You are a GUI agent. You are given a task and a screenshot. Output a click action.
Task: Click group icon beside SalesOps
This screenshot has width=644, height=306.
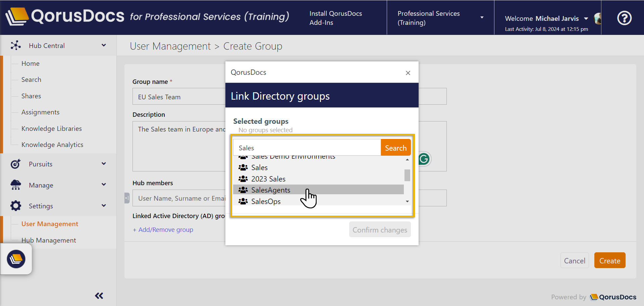tap(243, 201)
